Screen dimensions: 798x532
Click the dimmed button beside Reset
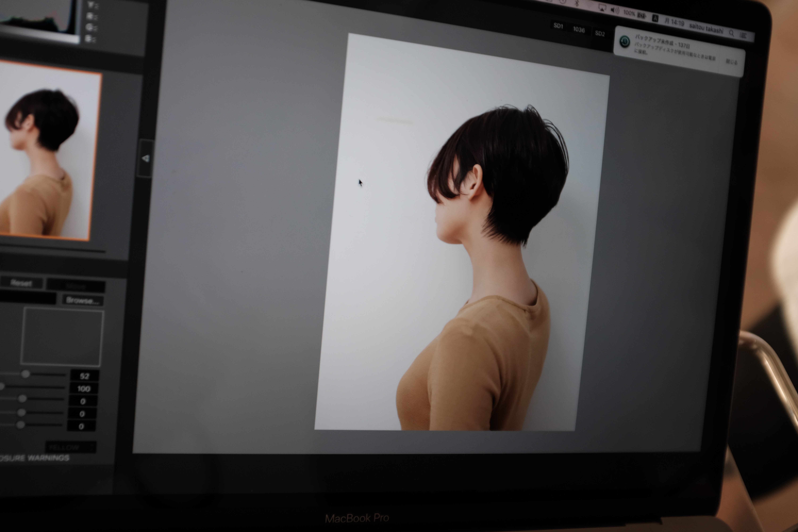(76, 286)
